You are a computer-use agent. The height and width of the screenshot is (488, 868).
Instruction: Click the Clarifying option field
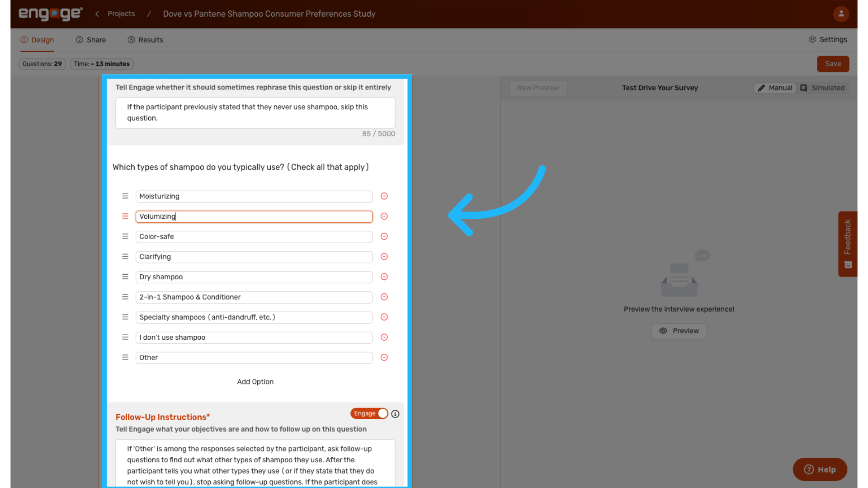click(254, 257)
